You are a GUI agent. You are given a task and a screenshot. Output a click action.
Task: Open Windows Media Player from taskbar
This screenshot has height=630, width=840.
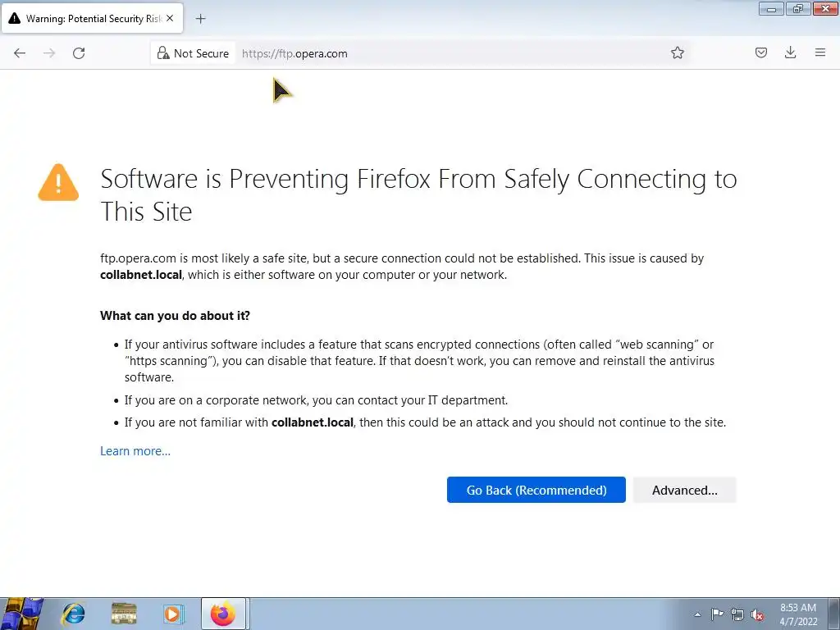[173, 614]
